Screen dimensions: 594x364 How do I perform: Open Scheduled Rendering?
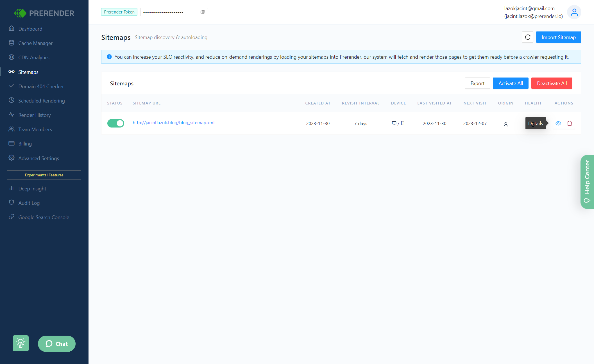click(x=41, y=101)
